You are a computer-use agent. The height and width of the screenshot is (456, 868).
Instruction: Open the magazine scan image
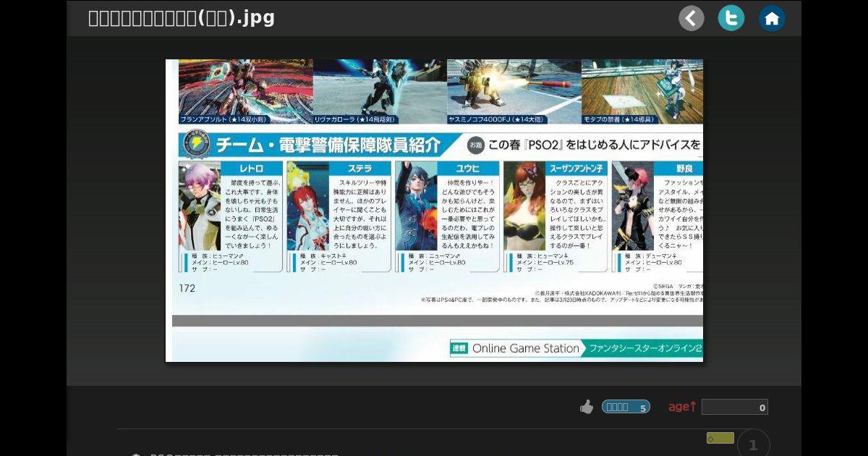coord(434,211)
